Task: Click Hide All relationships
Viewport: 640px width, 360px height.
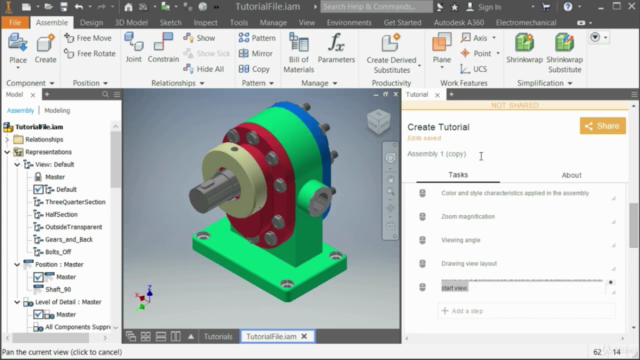Action: tap(204, 69)
